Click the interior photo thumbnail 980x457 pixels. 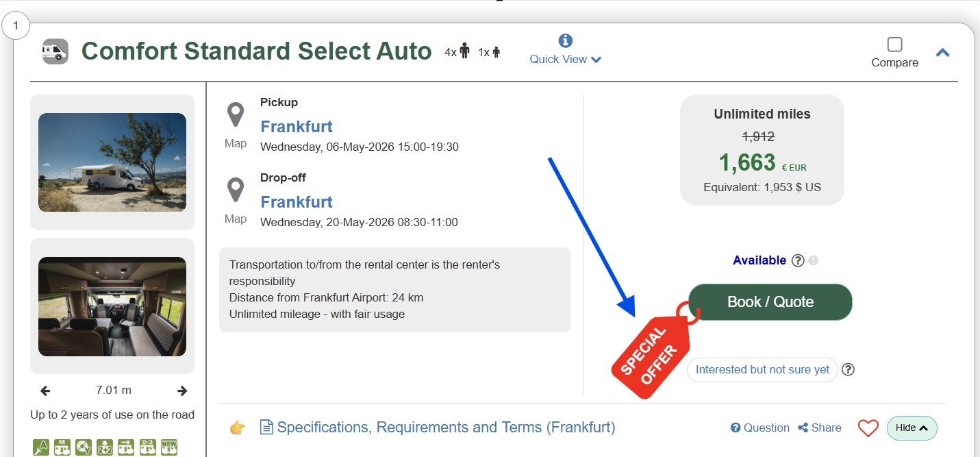coord(112,307)
